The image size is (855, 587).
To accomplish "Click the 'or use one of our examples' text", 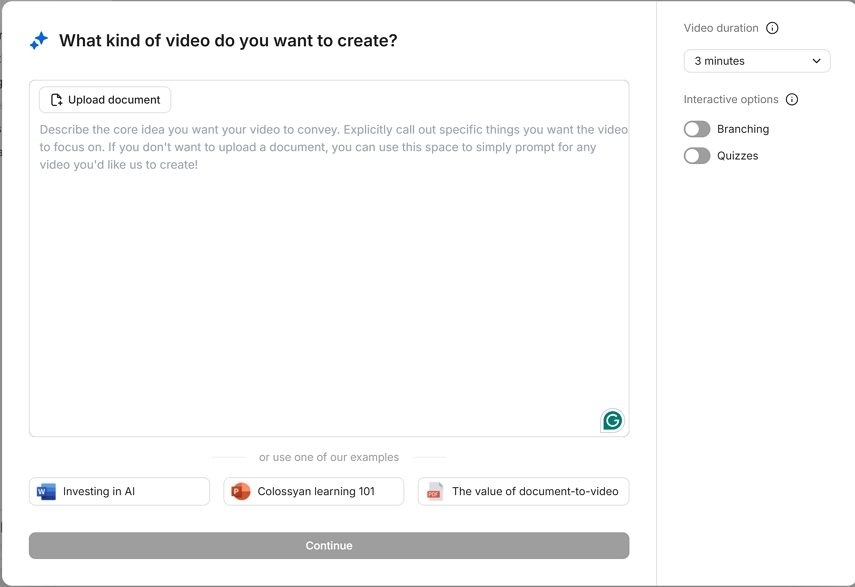I will tap(329, 457).
